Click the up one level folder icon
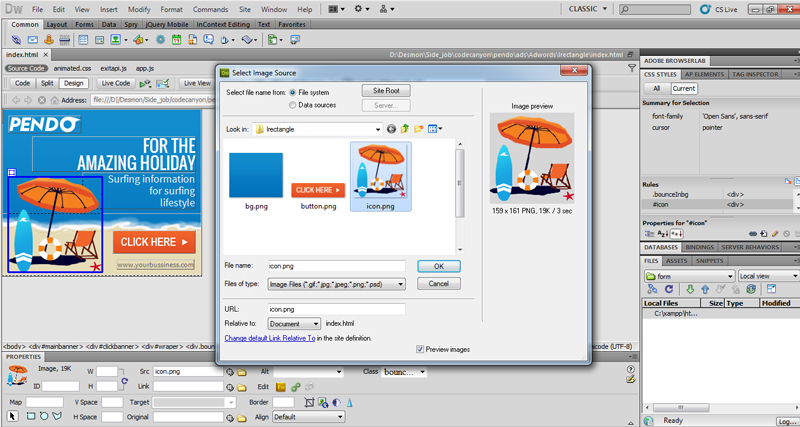The width and height of the screenshot is (800, 427). [406, 129]
